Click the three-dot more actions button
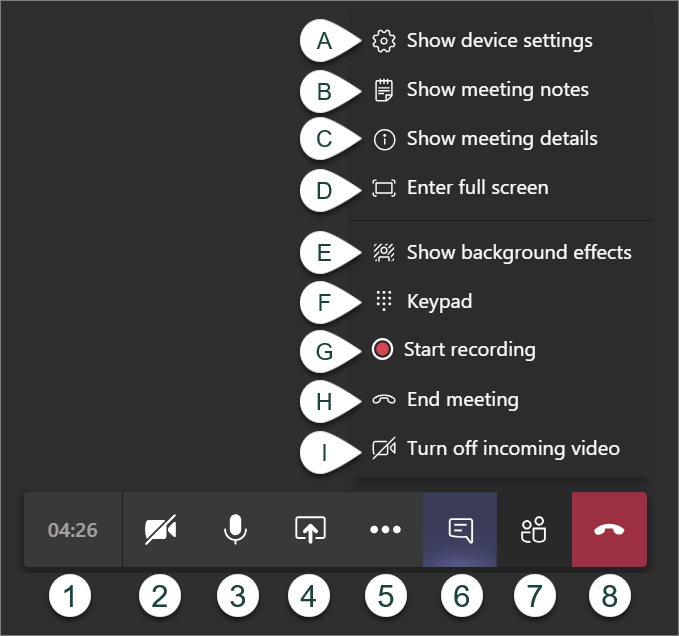This screenshot has width=679, height=636. click(x=385, y=530)
